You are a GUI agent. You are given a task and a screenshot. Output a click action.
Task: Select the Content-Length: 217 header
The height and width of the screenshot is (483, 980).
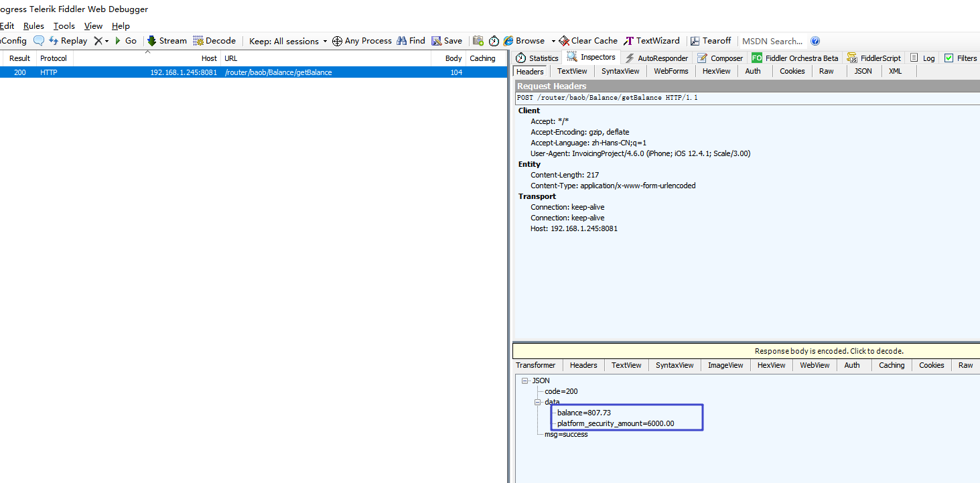tap(565, 175)
